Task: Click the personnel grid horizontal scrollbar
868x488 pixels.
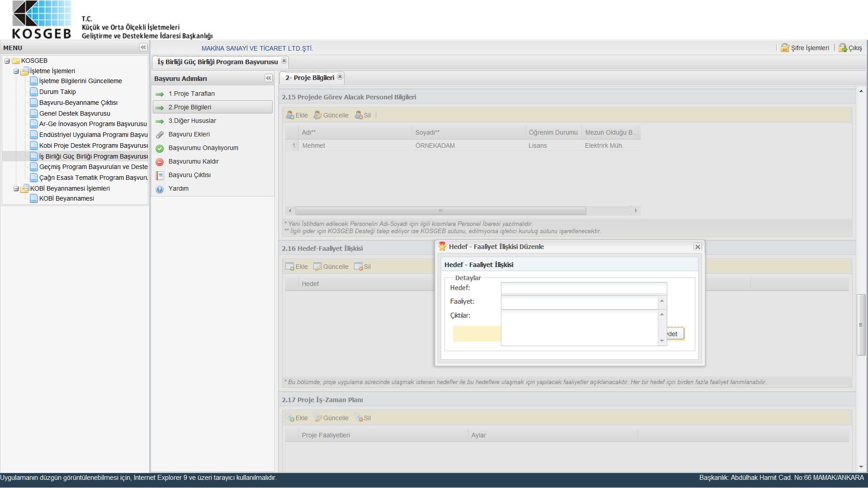Action: click(441, 211)
